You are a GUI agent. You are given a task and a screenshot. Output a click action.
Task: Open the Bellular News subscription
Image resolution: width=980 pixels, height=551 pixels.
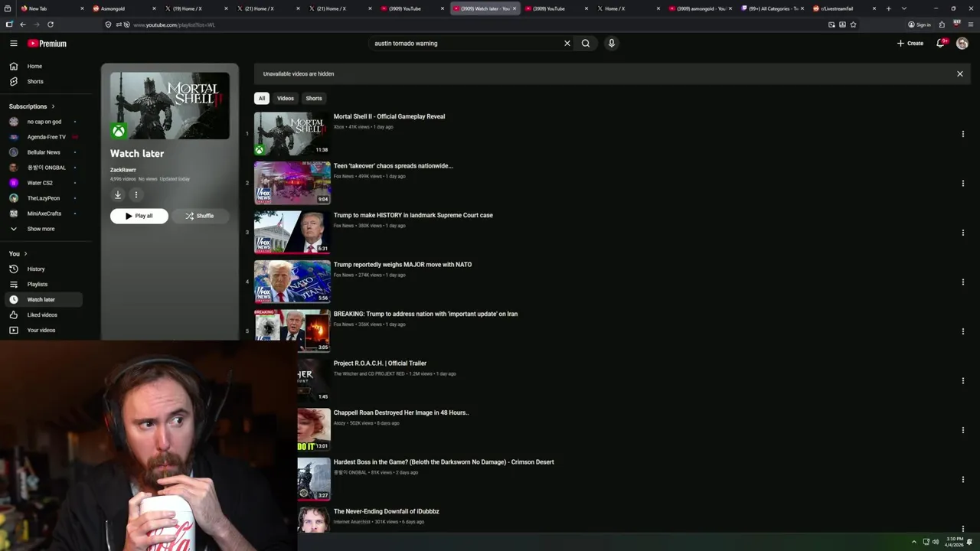click(44, 152)
